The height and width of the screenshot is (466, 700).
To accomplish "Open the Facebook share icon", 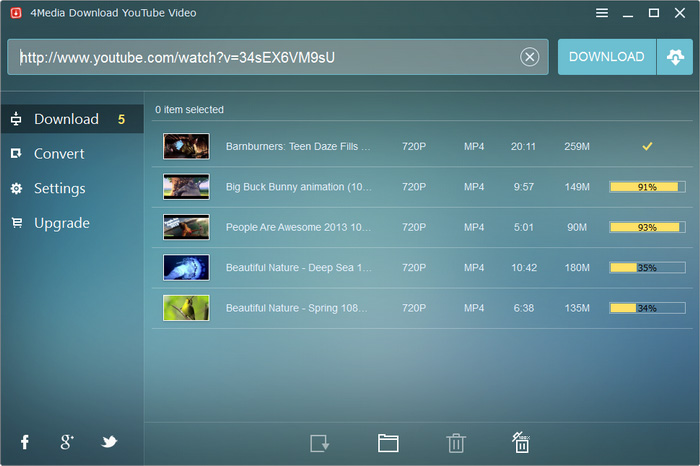I will pyautogui.click(x=25, y=442).
